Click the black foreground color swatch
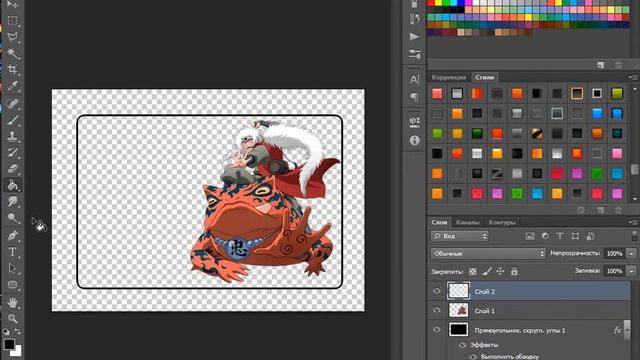This screenshot has width=640, height=360. 9,344
